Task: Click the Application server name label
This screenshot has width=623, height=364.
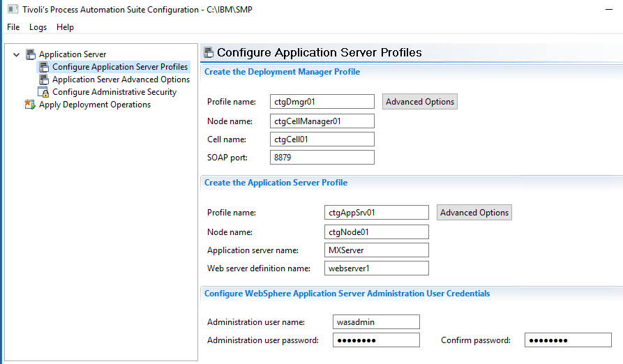Action: pos(253,250)
